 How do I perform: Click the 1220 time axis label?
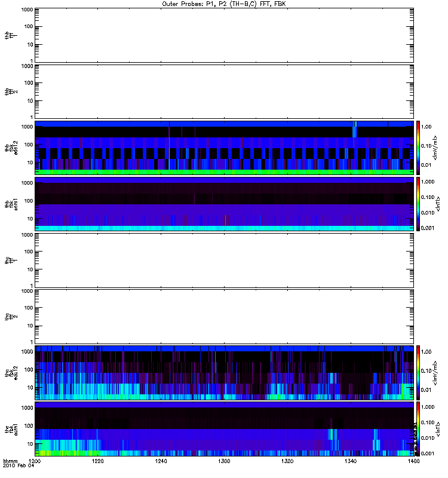coord(98,461)
